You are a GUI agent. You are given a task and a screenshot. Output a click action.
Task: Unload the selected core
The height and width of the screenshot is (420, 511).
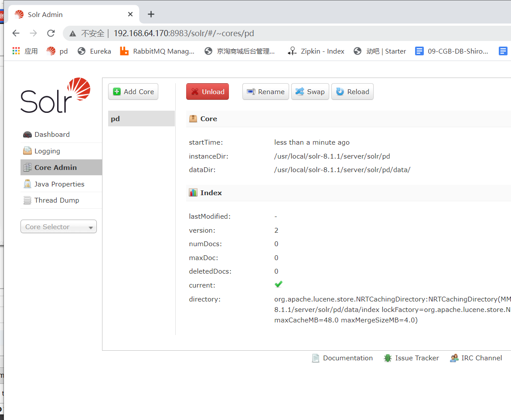(x=207, y=91)
